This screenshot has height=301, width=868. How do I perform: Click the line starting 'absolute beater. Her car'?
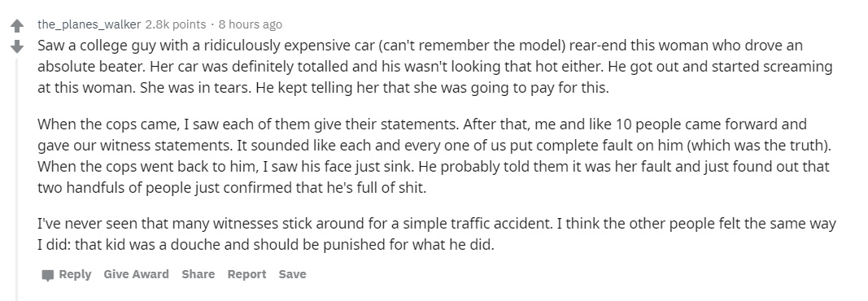435,67
